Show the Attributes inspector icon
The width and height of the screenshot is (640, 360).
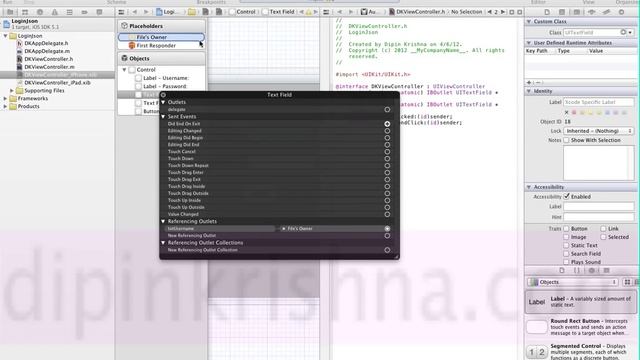click(592, 12)
